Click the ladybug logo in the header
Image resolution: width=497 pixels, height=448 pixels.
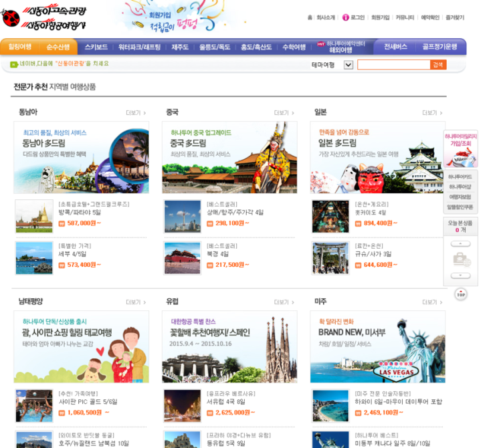click(11, 18)
